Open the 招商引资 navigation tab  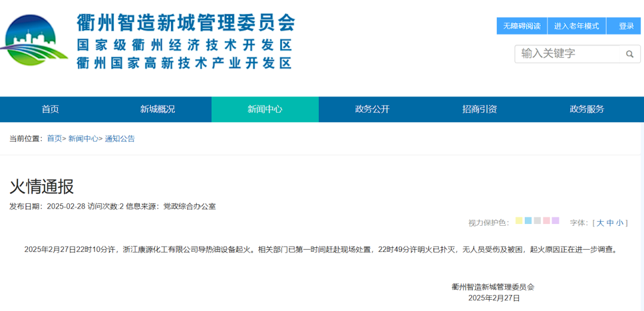pyautogui.click(x=479, y=109)
